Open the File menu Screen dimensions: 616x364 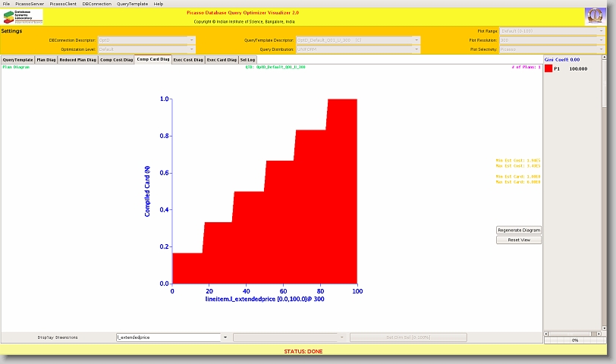[7, 4]
